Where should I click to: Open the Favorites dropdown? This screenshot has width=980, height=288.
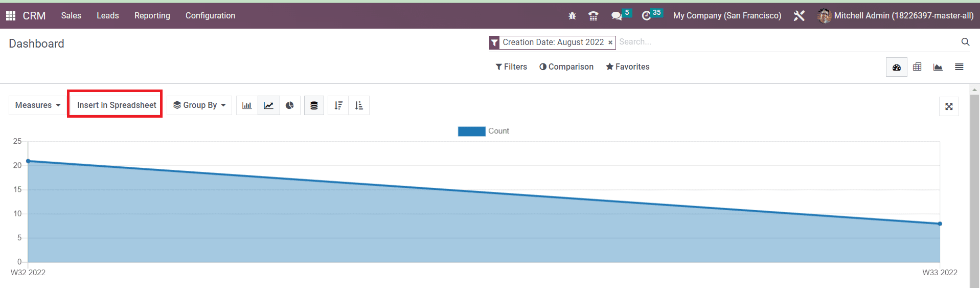628,67
